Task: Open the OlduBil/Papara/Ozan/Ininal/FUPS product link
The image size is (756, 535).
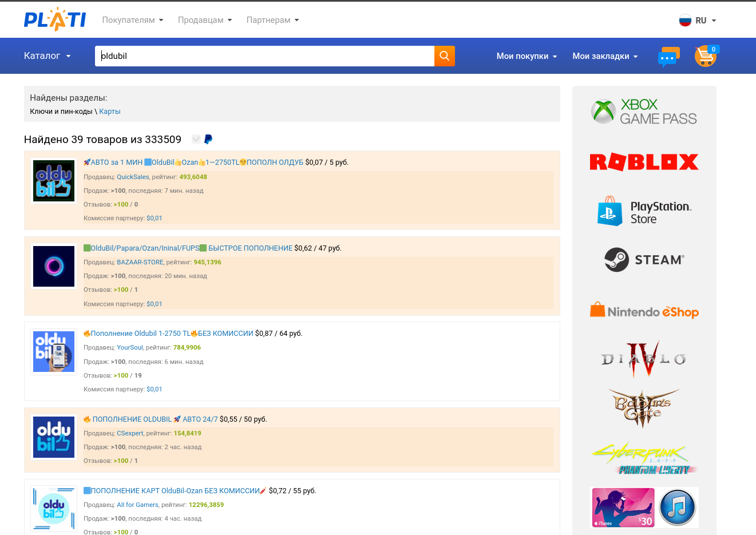Action: (188, 248)
